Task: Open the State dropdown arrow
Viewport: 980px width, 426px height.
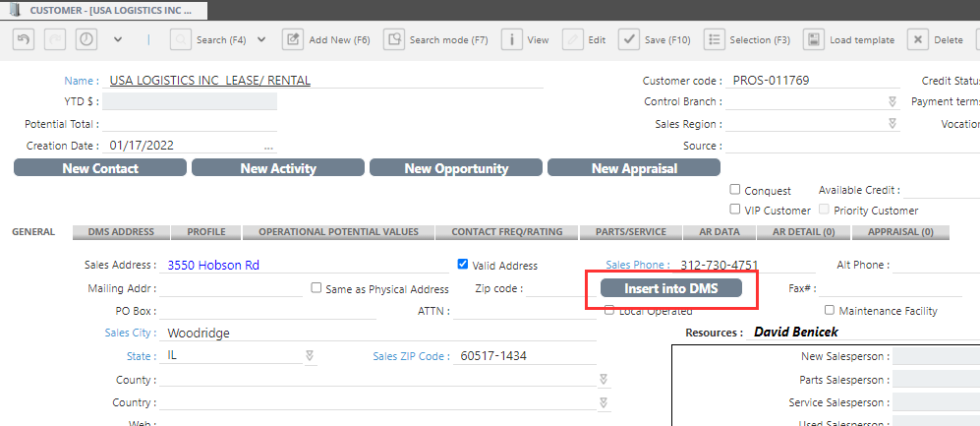Action: coord(310,355)
